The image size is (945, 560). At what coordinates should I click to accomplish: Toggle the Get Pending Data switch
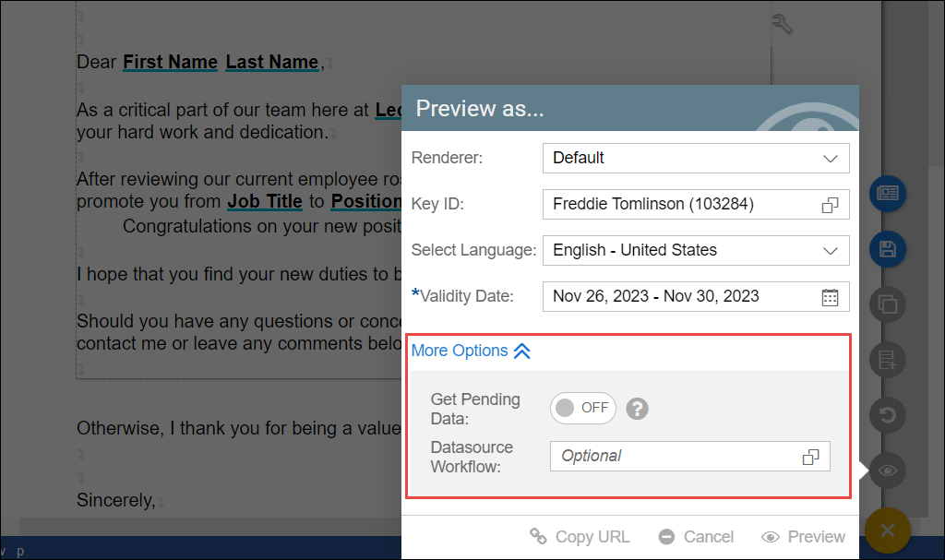click(x=583, y=408)
